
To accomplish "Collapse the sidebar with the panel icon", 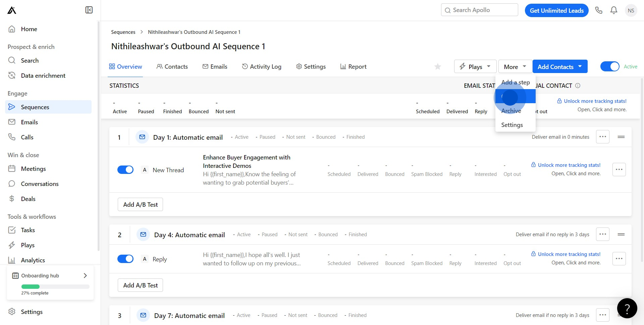I will pos(89,10).
